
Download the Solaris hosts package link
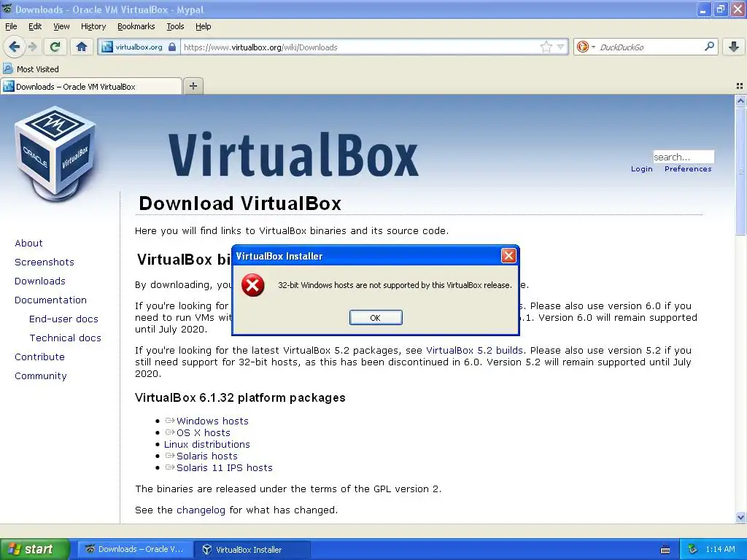(x=206, y=456)
